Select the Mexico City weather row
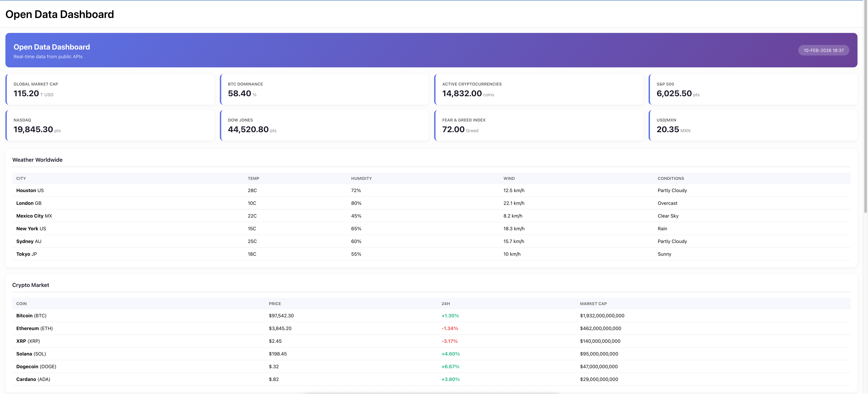Image resolution: width=868 pixels, height=394 pixels. pos(34,216)
